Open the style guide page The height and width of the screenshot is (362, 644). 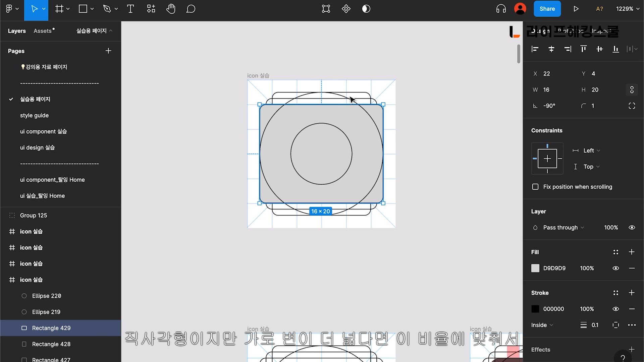coord(34,115)
